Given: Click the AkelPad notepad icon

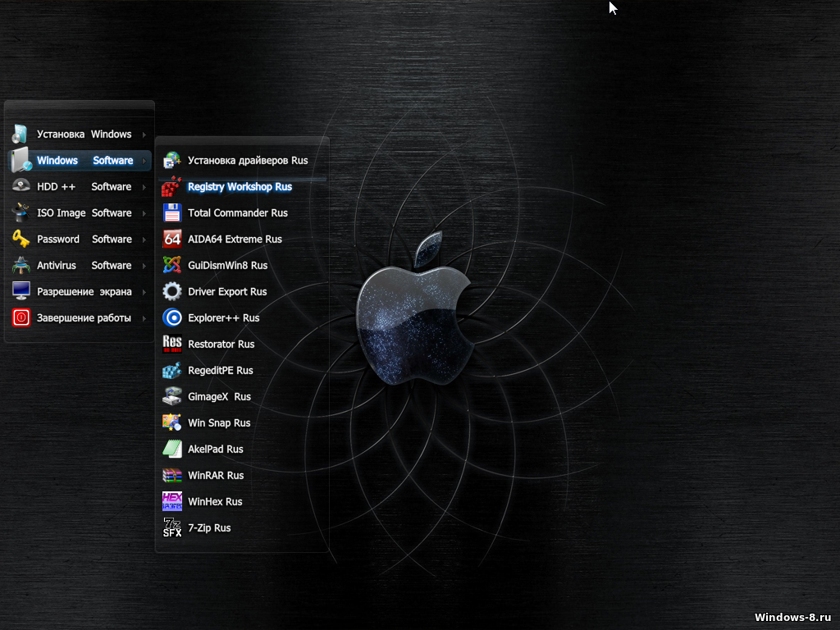Looking at the screenshot, I should [x=172, y=449].
